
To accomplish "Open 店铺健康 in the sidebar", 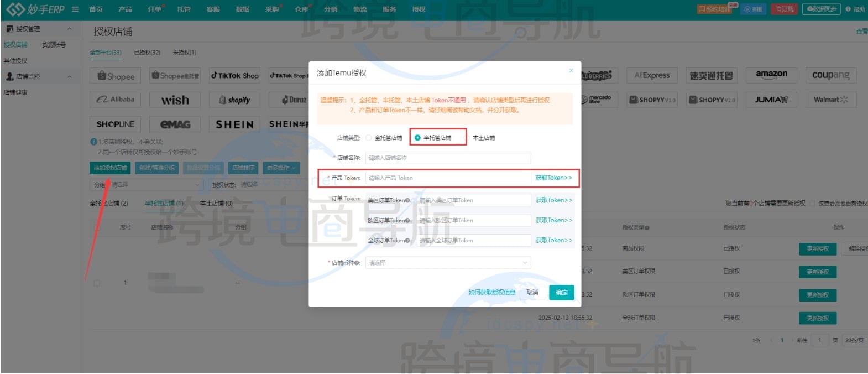I will [15, 92].
